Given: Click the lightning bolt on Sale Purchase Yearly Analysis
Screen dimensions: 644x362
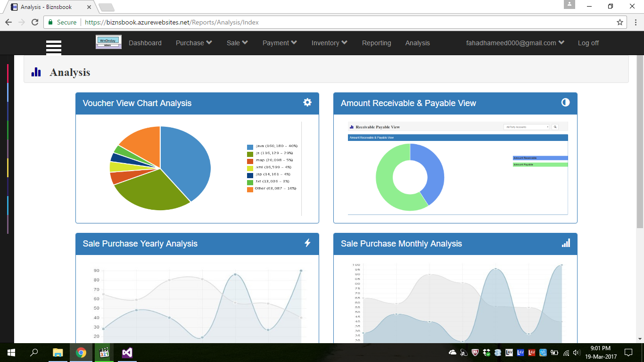Looking at the screenshot, I should pos(308,243).
